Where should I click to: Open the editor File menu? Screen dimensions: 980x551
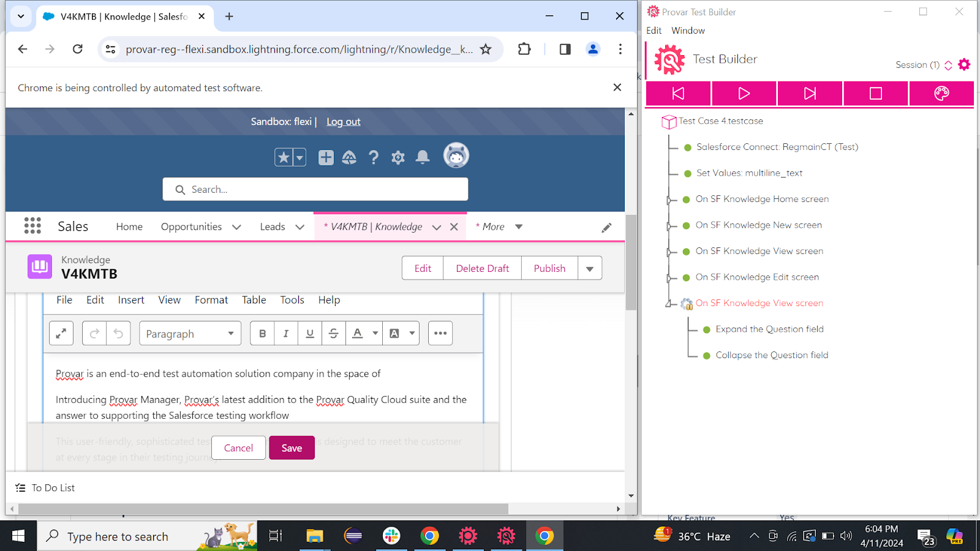tap(64, 300)
